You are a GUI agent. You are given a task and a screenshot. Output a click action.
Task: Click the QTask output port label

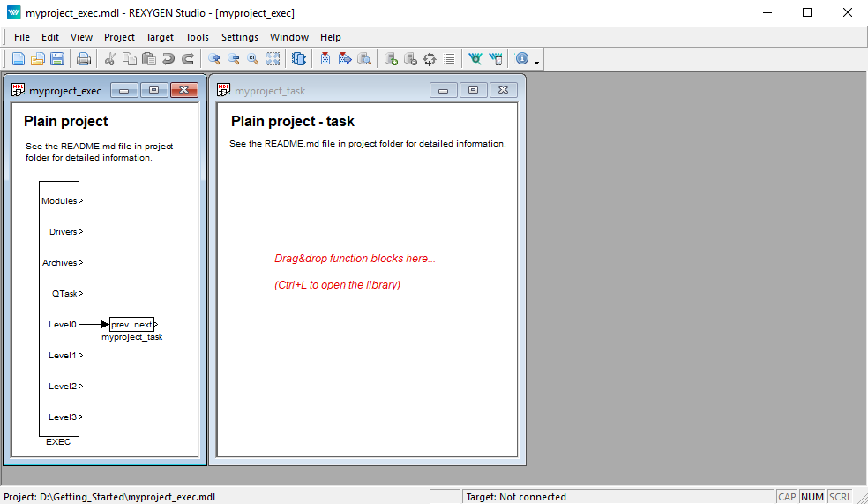coord(64,294)
